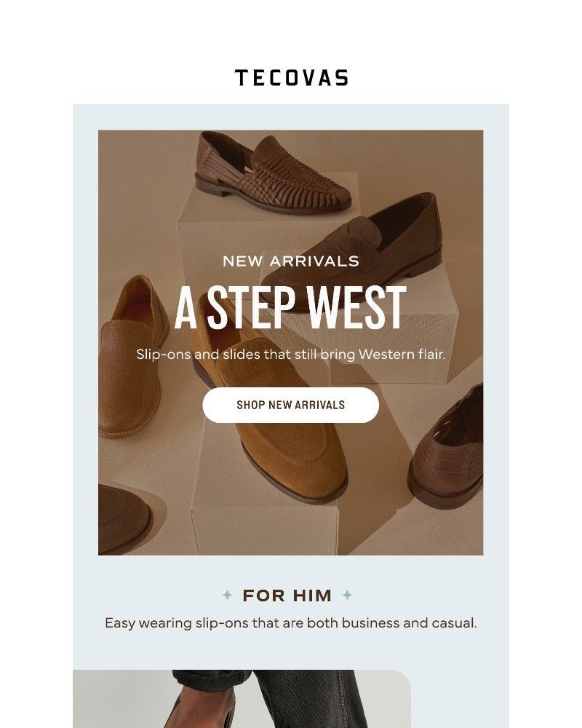The width and height of the screenshot is (582, 728).
Task: Select the SHOP NEW ARRIVALS button
Action: coord(290,406)
